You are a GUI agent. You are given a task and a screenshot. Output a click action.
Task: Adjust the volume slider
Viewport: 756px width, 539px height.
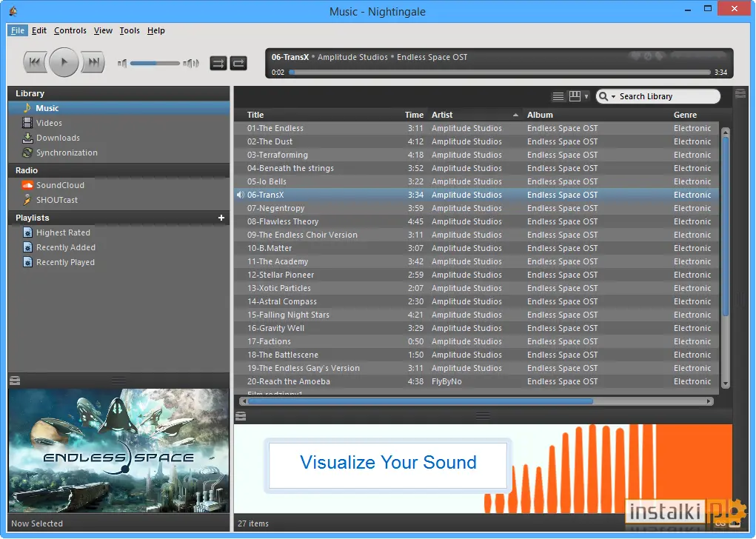[x=155, y=63]
